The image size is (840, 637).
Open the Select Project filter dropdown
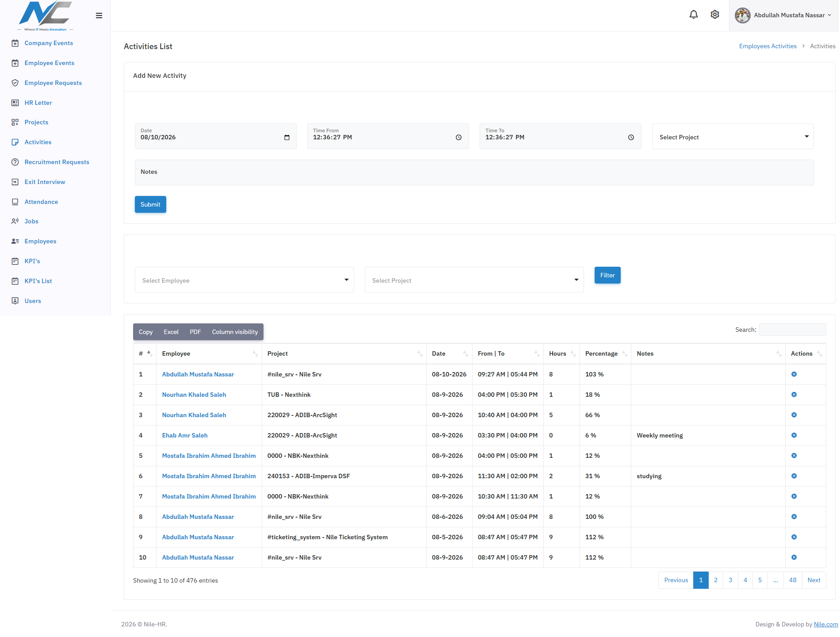[474, 280]
